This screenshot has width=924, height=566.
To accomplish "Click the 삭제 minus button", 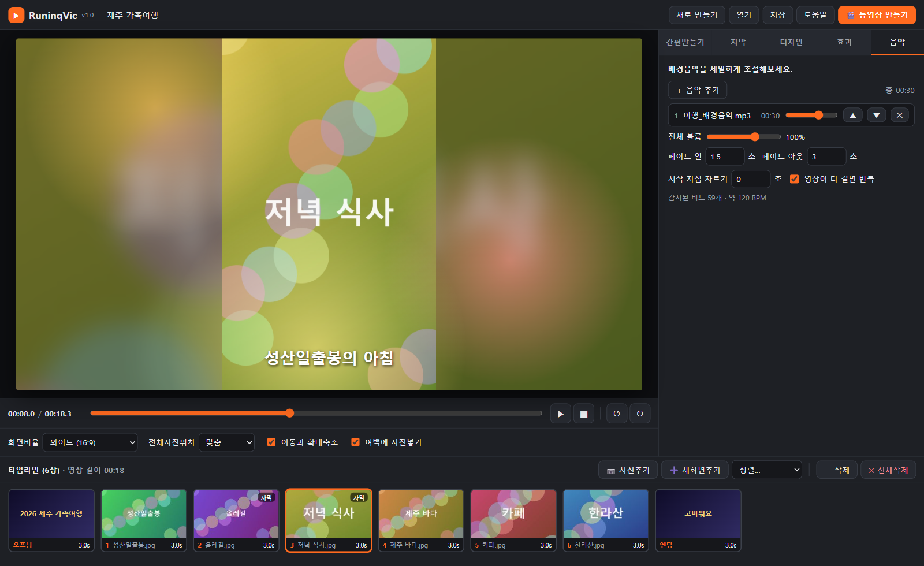I will tap(837, 470).
